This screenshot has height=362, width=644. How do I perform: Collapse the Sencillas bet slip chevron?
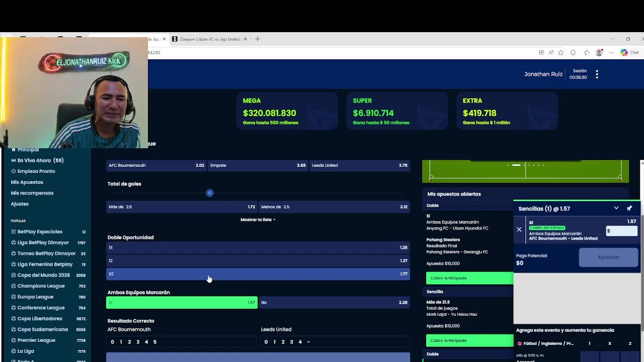[x=616, y=208]
